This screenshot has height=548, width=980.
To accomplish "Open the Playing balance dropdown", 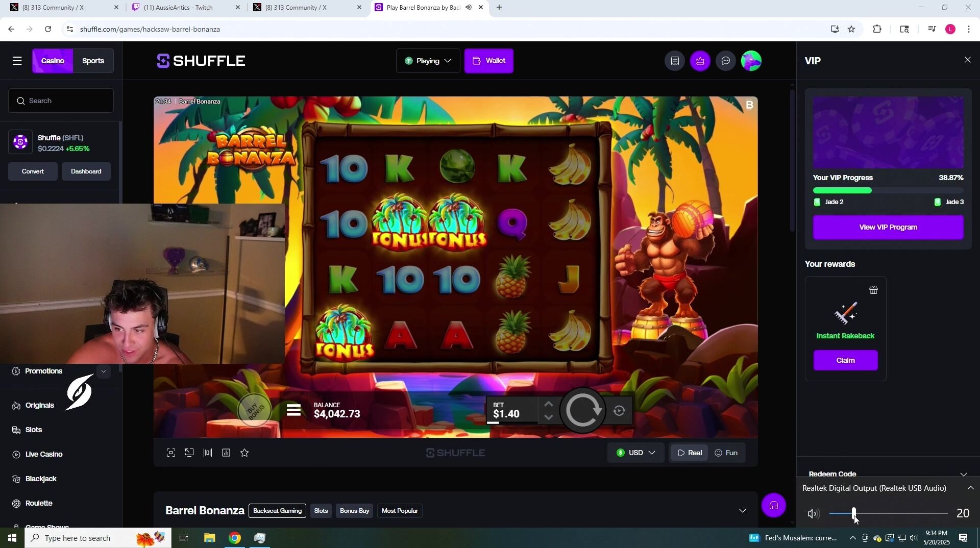I will [x=428, y=61].
